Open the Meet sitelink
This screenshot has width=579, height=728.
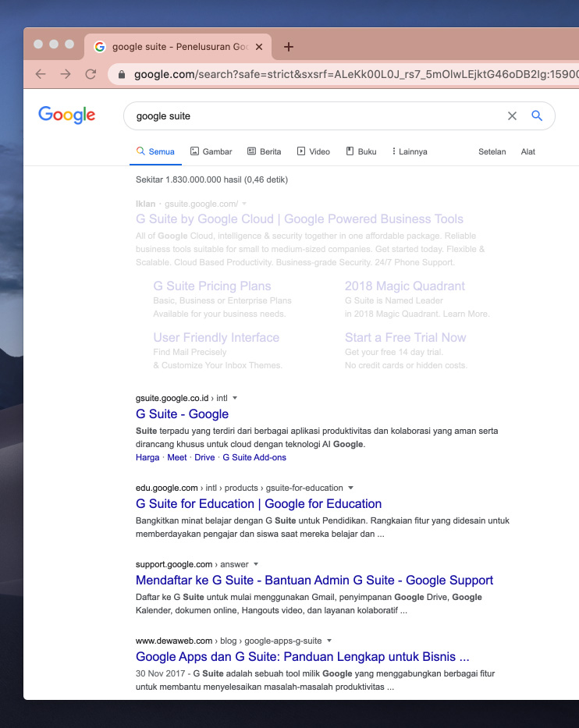pos(177,457)
